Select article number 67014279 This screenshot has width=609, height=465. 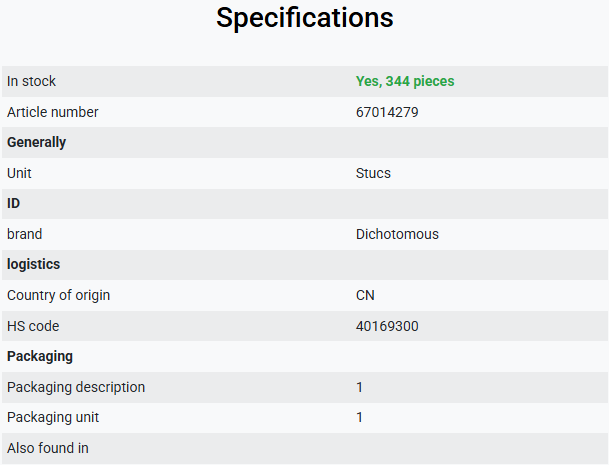387,112
